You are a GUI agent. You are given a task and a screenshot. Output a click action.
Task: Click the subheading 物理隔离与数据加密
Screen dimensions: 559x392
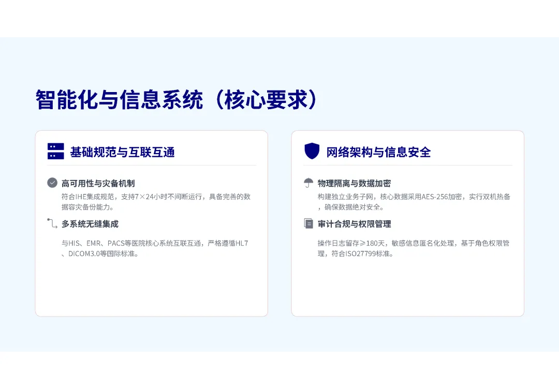(x=355, y=184)
